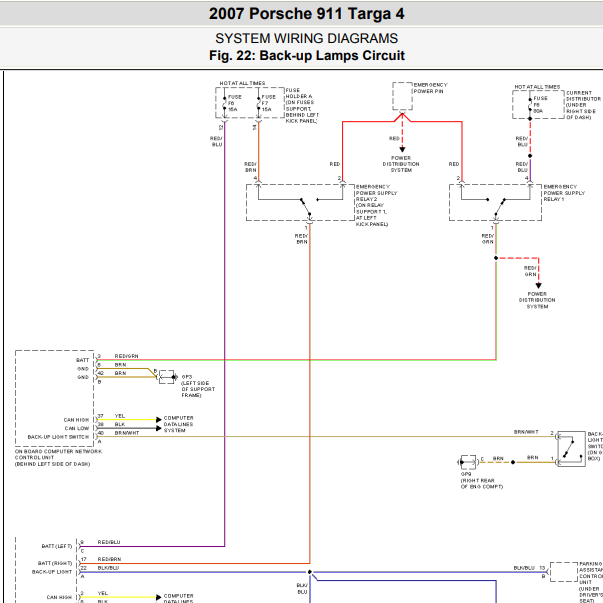Select the GP9 ground connector symbol
The height and width of the screenshot is (603, 603).
468,462
